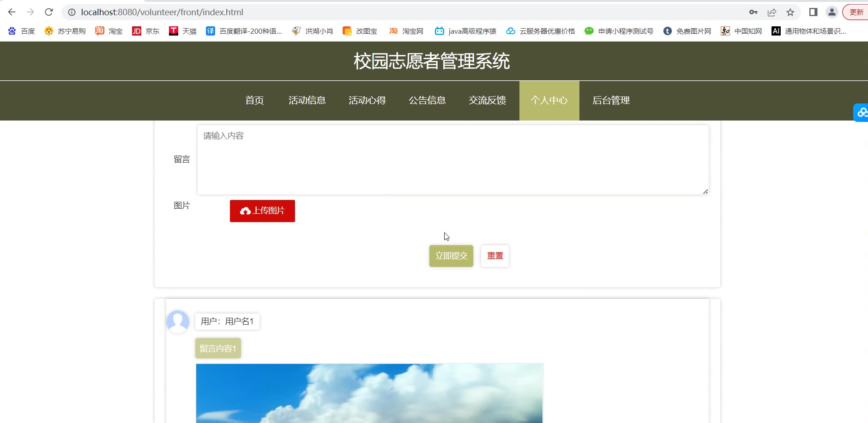Click the user avatar beside 用户名1
The image size is (868, 423).
(x=178, y=321)
